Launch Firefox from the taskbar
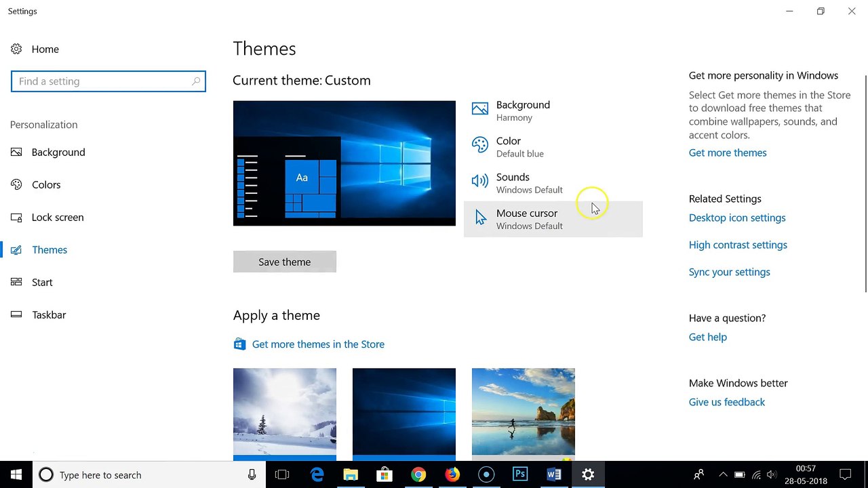 [x=452, y=474]
